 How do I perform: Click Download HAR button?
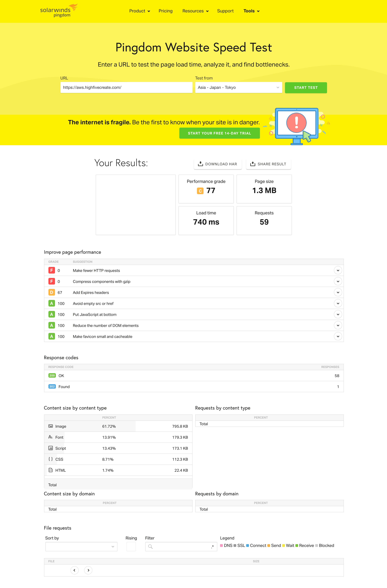[x=218, y=164]
